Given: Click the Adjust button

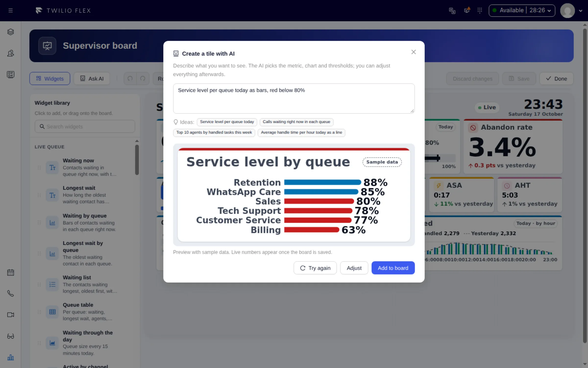Looking at the screenshot, I should pyautogui.click(x=354, y=268).
